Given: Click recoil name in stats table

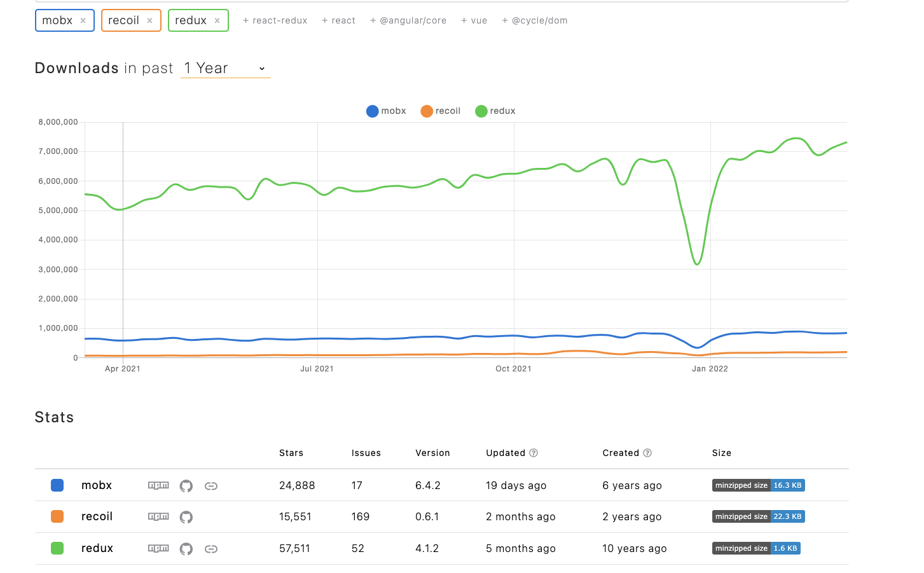Looking at the screenshot, I should tap(97, 516).
